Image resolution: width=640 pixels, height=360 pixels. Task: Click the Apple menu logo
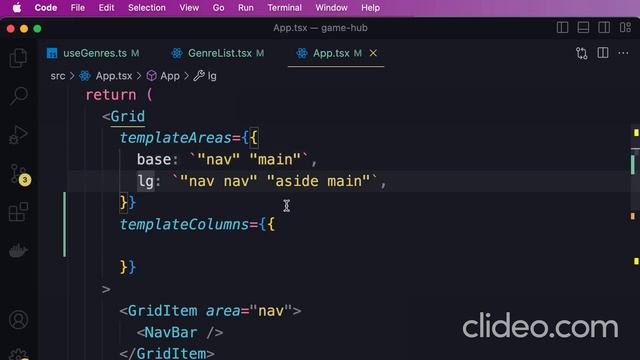pyautogui.click(x=17, y=8)
